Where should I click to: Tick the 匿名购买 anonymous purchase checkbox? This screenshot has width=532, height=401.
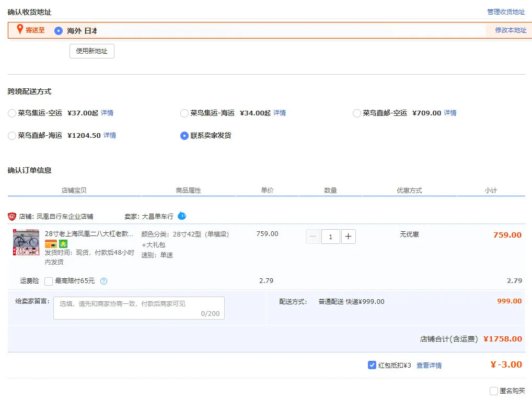pyautogui.click(x=494, y=391)
